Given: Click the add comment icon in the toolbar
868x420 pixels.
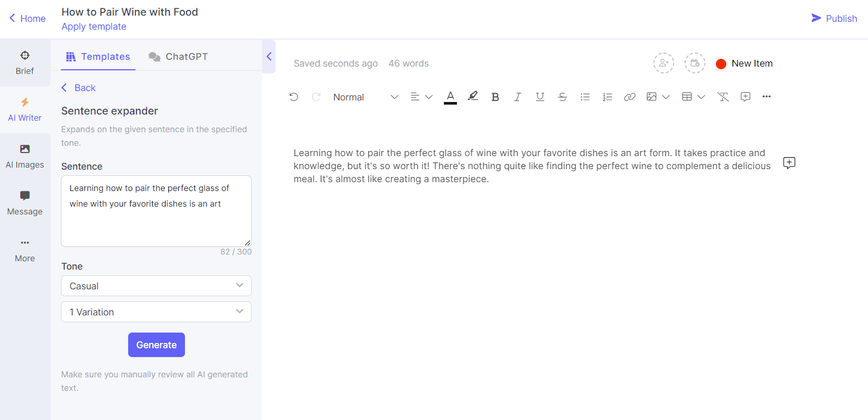Looking at the screenshot, I should tap(745, 97).
